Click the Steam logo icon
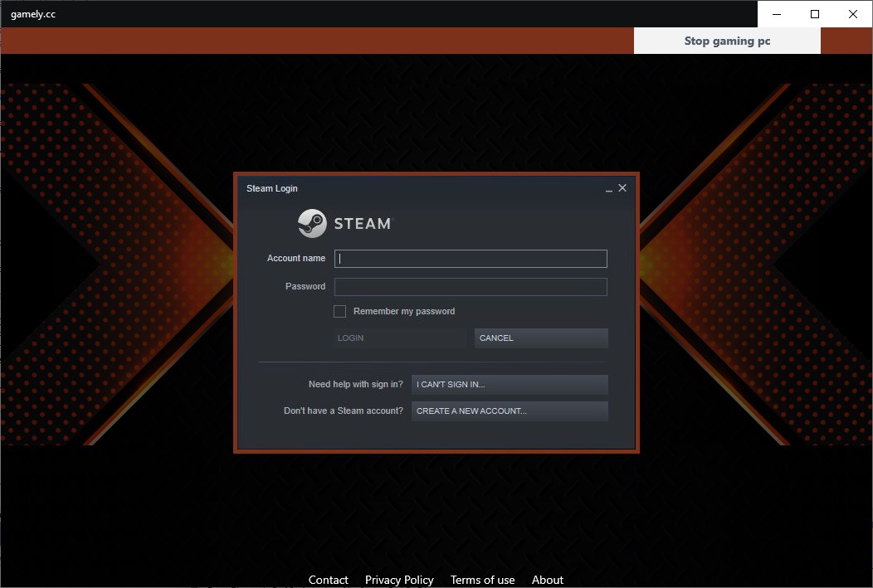Viewport: 873px width, 588px height. click(x=312, y=224)
